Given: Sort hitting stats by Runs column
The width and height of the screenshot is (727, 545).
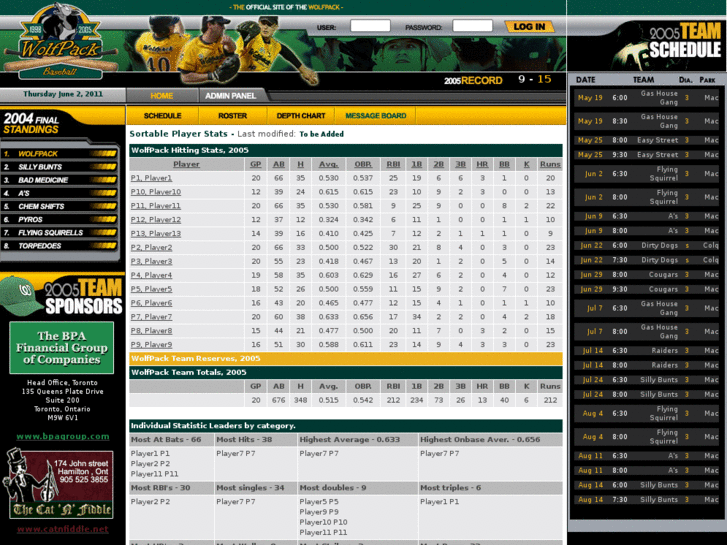Looking at the screenshot, I should 550,164.
